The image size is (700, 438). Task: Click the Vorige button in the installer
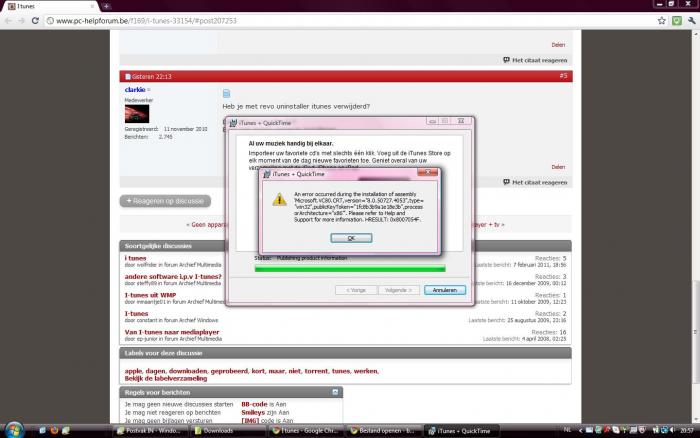point(356,290)
